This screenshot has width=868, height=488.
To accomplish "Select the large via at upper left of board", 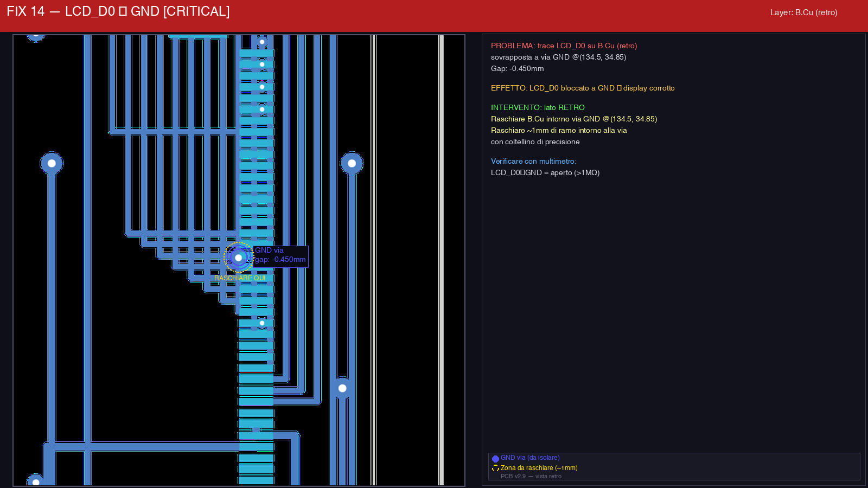I will pos(52,163).
